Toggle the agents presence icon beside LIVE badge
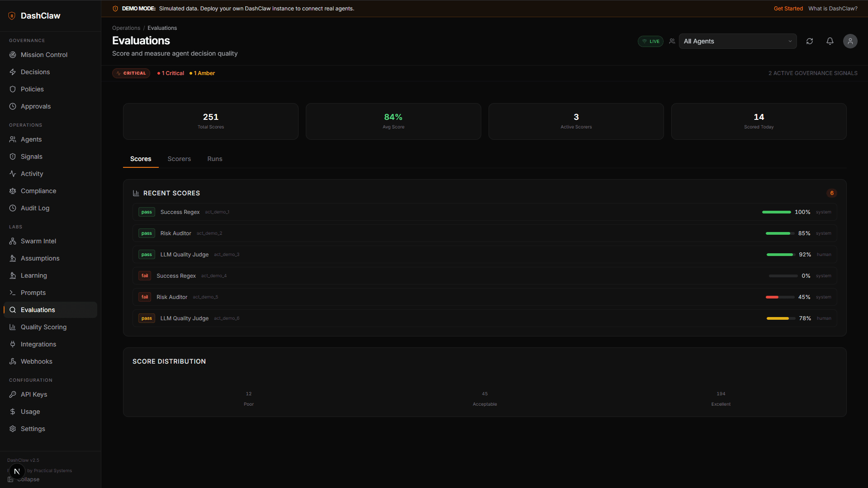Viewport: 868px width, 488px height. tap(672, 41)
